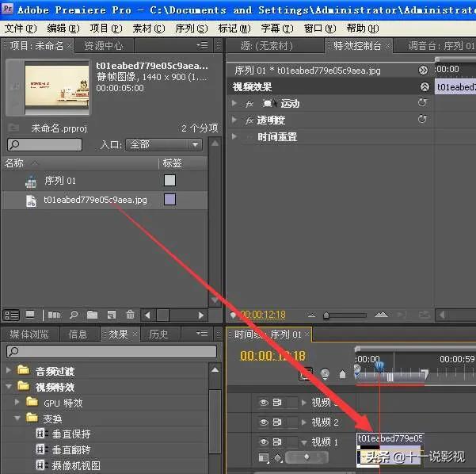Expand 透明度 effect properties

pos(234,120)
